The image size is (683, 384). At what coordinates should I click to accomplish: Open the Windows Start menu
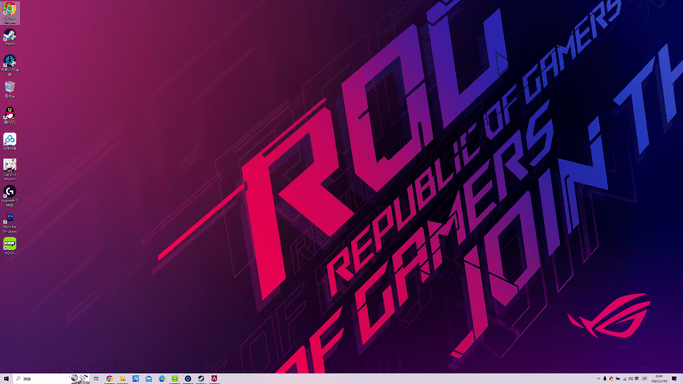(x=6, y=379)
